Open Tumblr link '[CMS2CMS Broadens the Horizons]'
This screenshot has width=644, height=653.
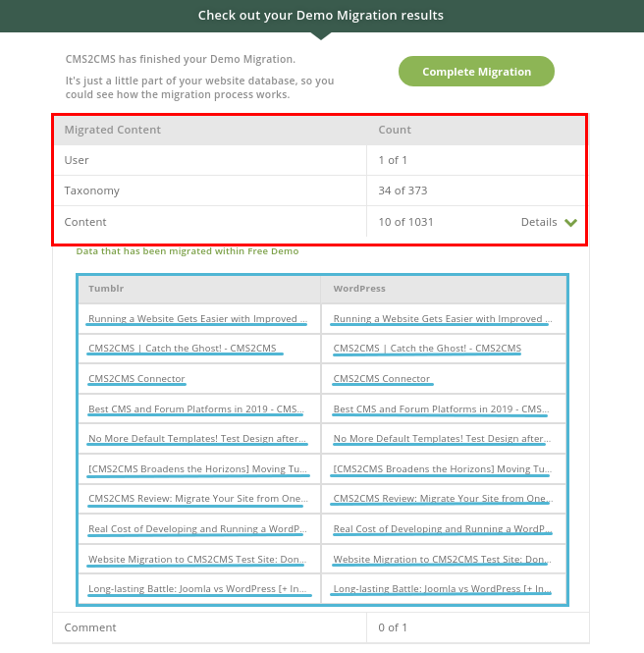coord(197,469)
